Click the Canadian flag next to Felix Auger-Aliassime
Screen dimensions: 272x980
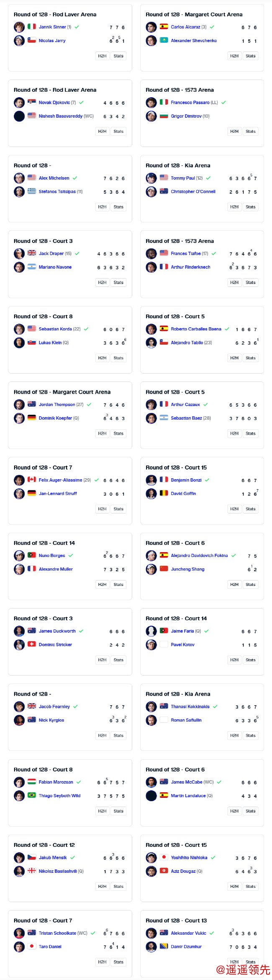(32, 480)
